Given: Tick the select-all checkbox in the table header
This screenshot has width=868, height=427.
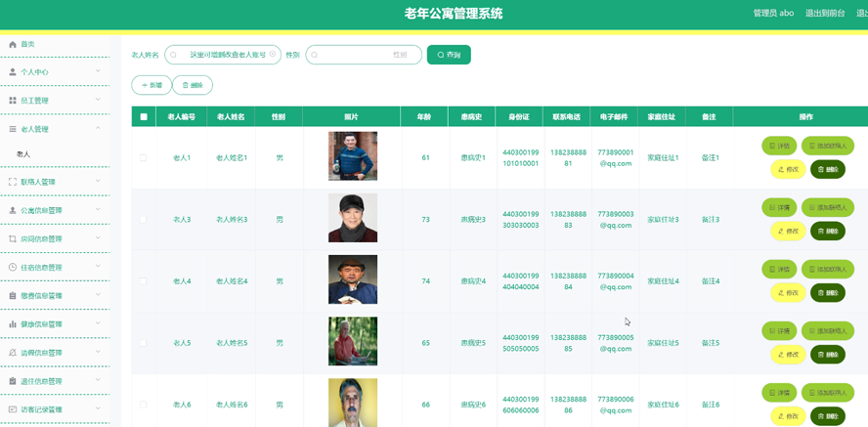Looking at the screenshot, I should pyautogui.click(x=144, y=116).
